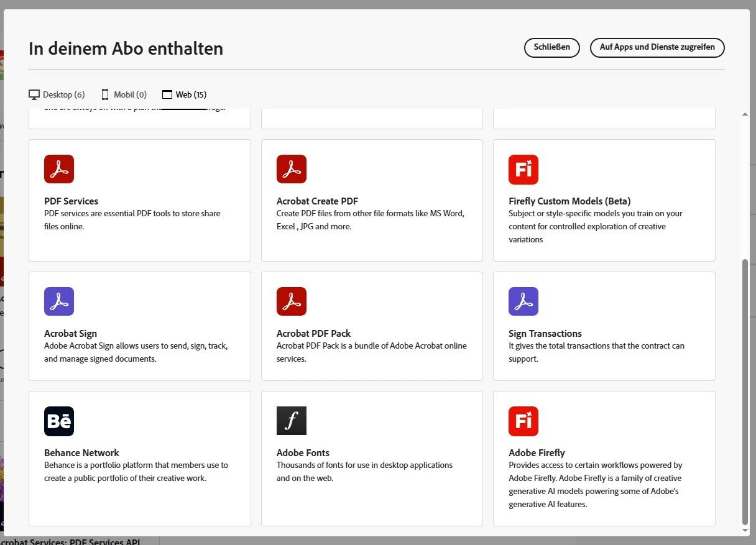756x545 pixels.
Task: Click the browser icon beside Web (15)
Action: tap(167, 95)
